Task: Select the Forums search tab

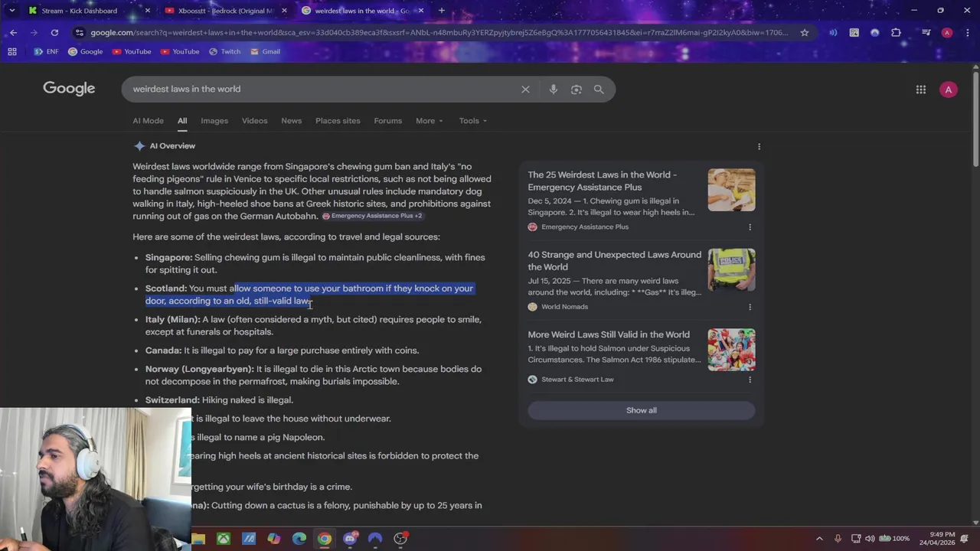Action: [388, 121]
